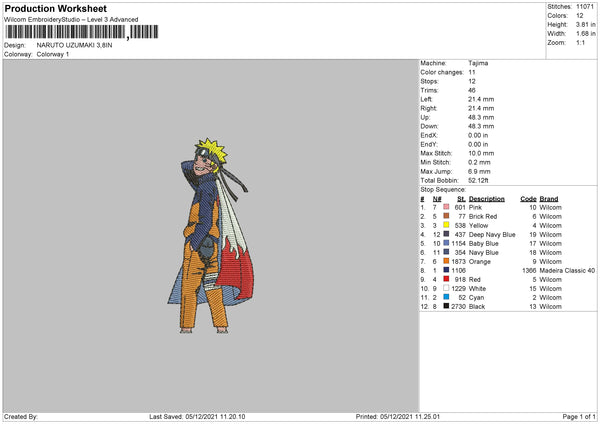Click stitch count "1873" in the Orange row
The image size is (600, 424).
coord(458,261)
